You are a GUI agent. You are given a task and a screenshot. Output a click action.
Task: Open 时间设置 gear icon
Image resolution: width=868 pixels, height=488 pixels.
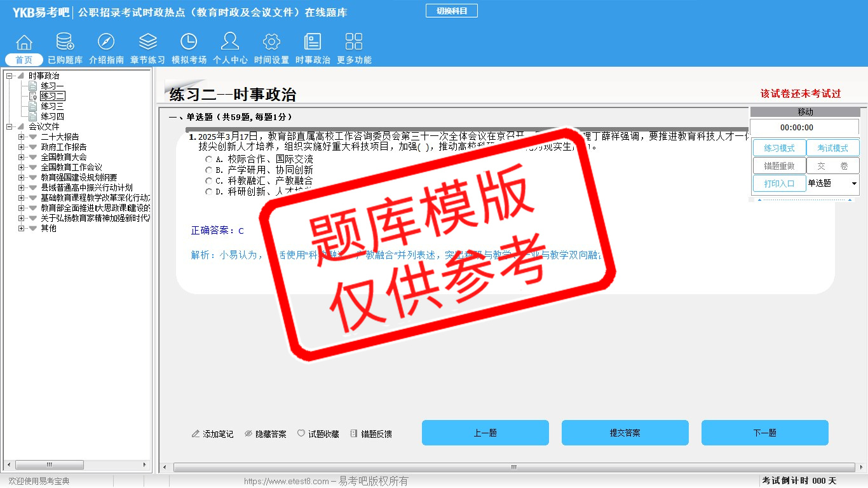tap(271, 43)
